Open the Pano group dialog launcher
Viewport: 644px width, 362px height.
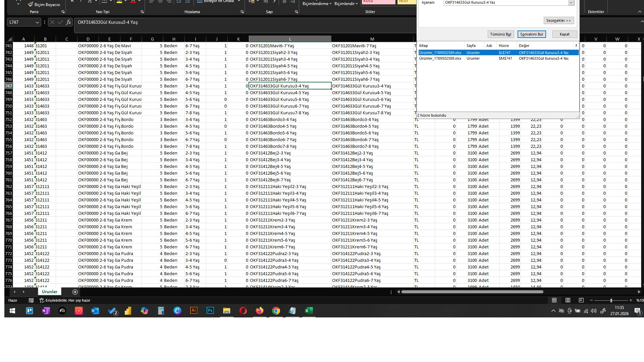coord(63,12)
